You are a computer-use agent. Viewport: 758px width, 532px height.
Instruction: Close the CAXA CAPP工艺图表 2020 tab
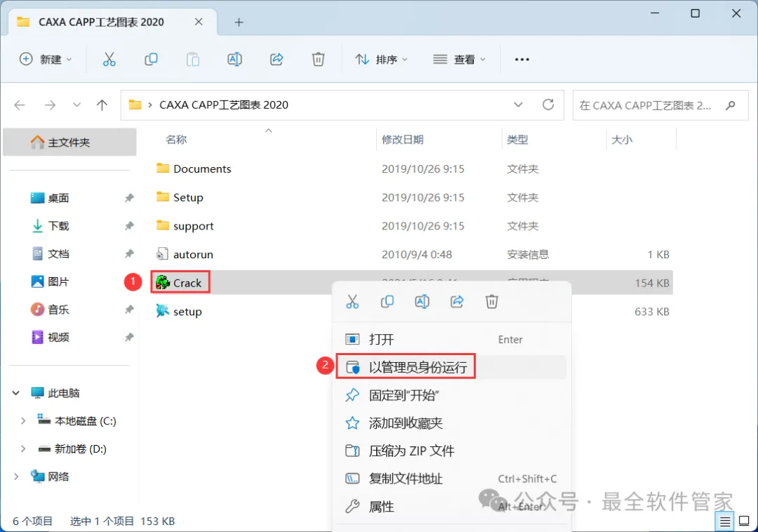click(x=199, y=22)
